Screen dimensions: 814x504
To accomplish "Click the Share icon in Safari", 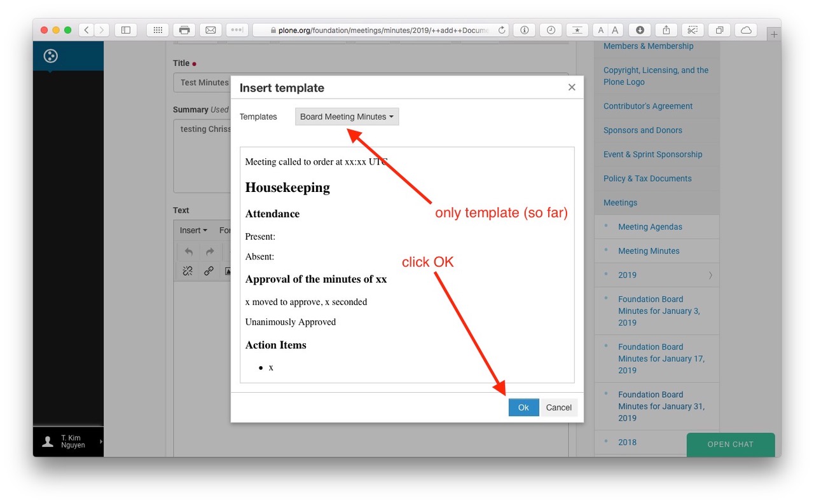I will click(666, 30).
